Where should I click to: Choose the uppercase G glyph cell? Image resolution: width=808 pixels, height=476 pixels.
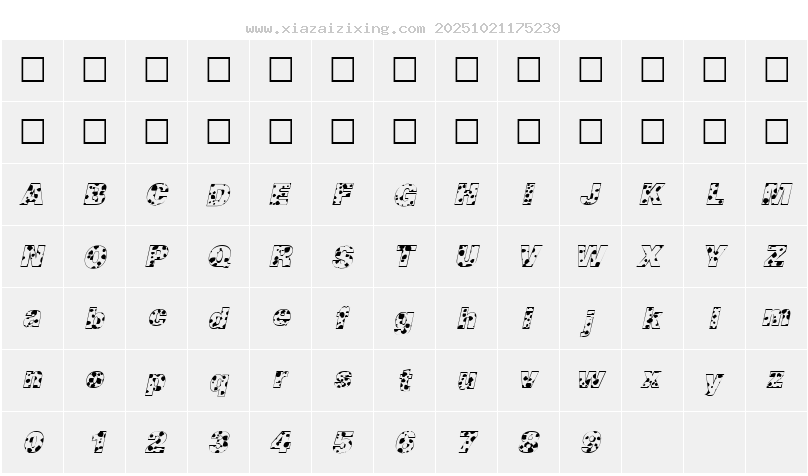coord(405,194)
